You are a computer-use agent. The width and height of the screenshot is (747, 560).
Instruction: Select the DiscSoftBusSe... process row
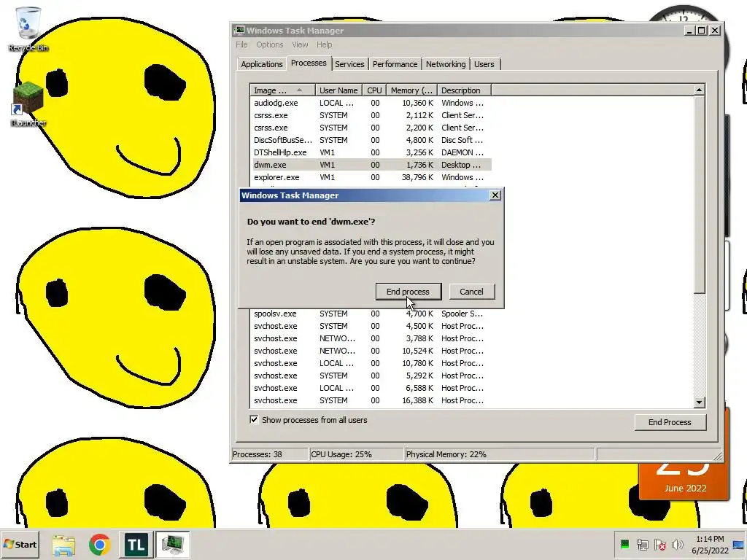pyautogui.click(x=371, y=140)
